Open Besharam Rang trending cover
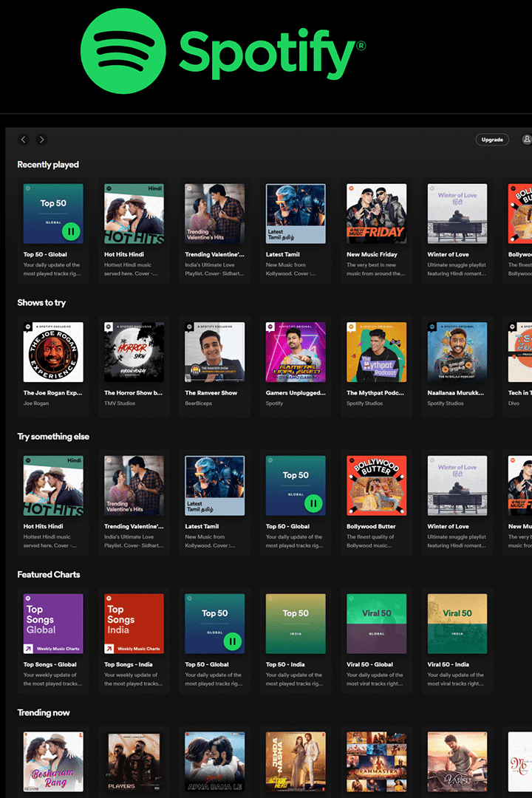532x798 pixels. [53, 761]
